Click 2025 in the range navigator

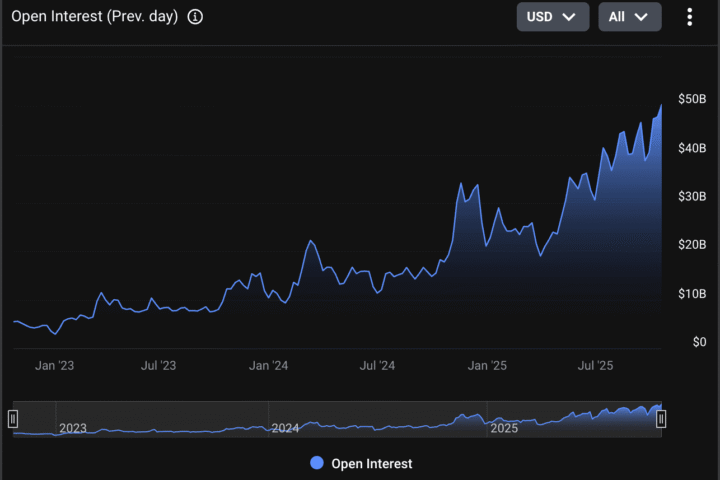[x=503, y=428]
